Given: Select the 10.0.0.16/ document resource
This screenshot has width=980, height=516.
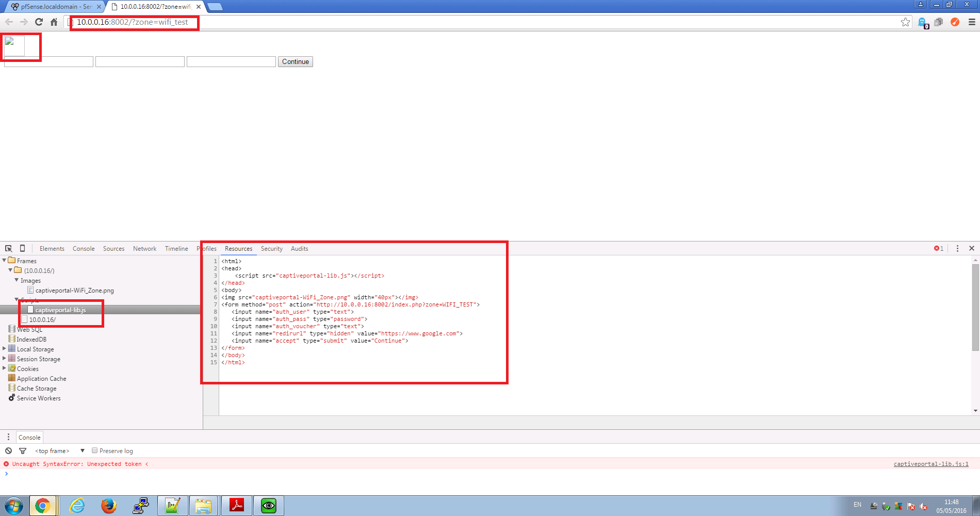Looking at the screenshot, I should (x=42, y=319).
